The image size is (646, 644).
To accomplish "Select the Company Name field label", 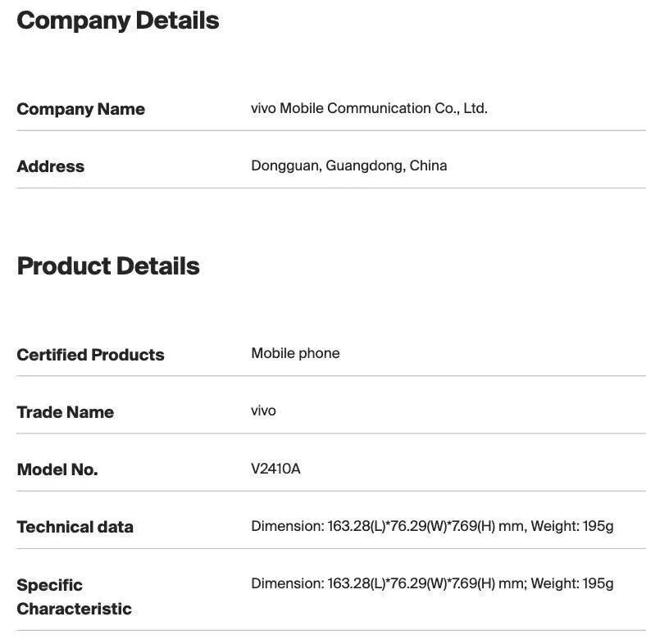I will point(80,109).
